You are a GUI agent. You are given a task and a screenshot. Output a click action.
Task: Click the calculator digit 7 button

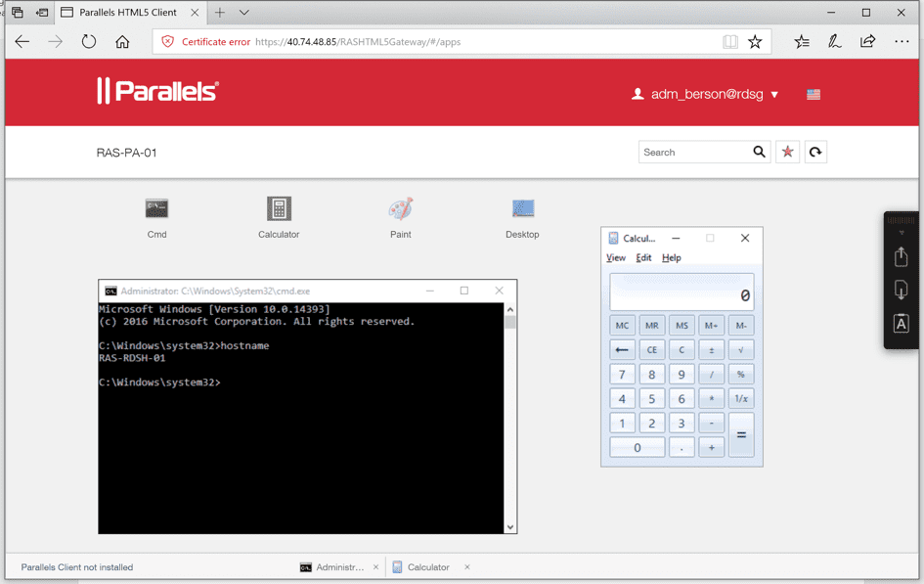tap(622, 375)
